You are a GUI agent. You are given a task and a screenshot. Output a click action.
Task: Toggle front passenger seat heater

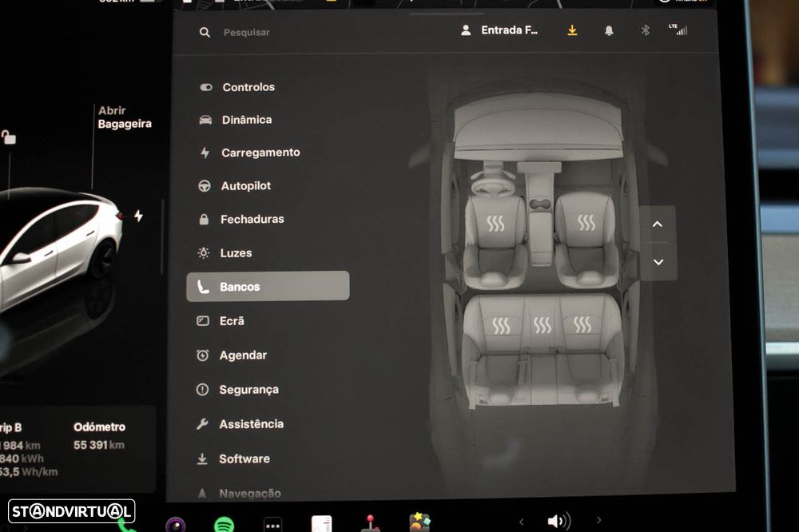click(586, 222)
